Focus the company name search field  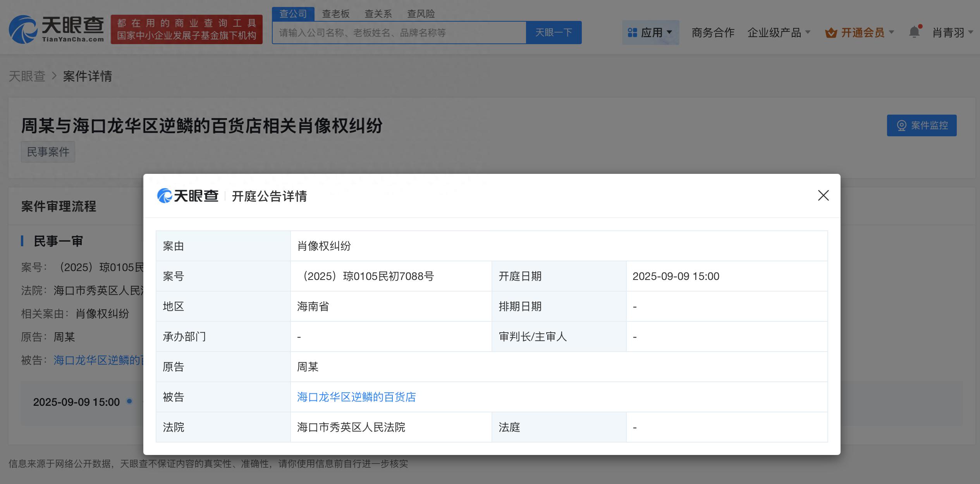[x=399, y=33]
